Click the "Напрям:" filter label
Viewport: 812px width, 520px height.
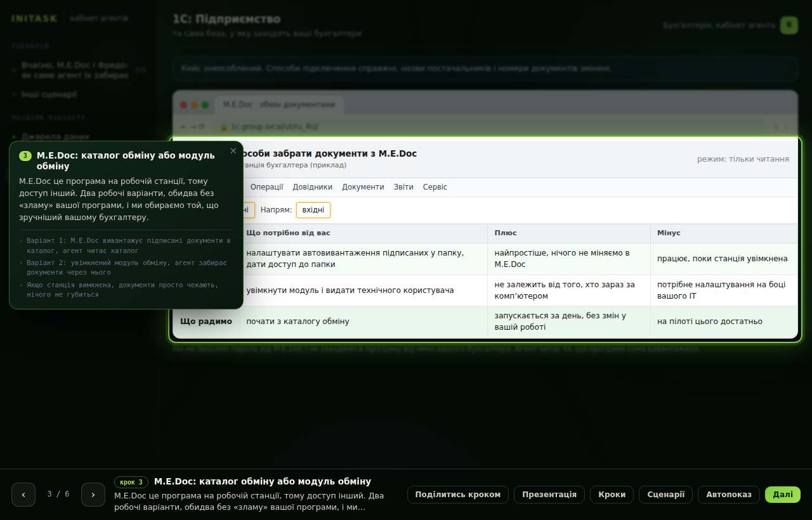coord(277,210)
